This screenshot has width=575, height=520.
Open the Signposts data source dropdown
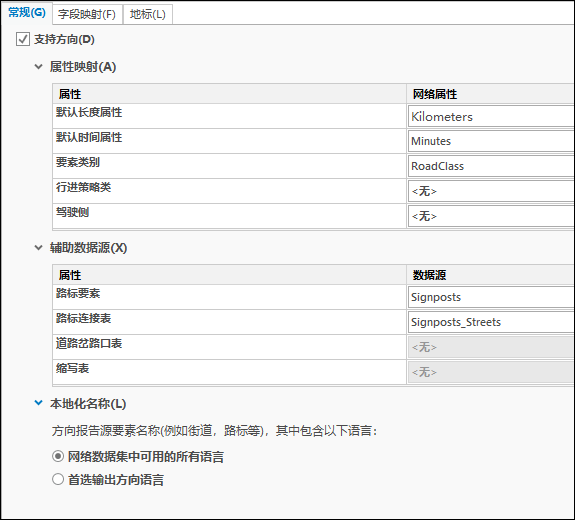tap(491, 297)
